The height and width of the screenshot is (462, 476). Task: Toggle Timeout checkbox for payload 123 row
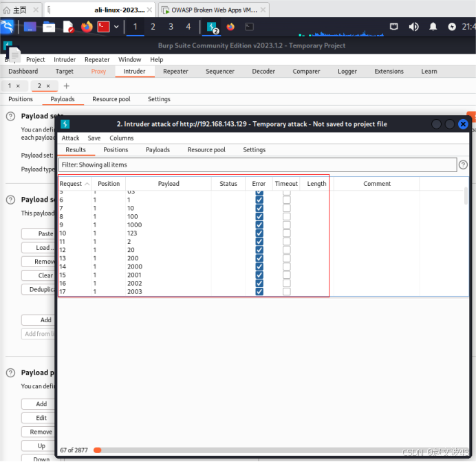287,233
